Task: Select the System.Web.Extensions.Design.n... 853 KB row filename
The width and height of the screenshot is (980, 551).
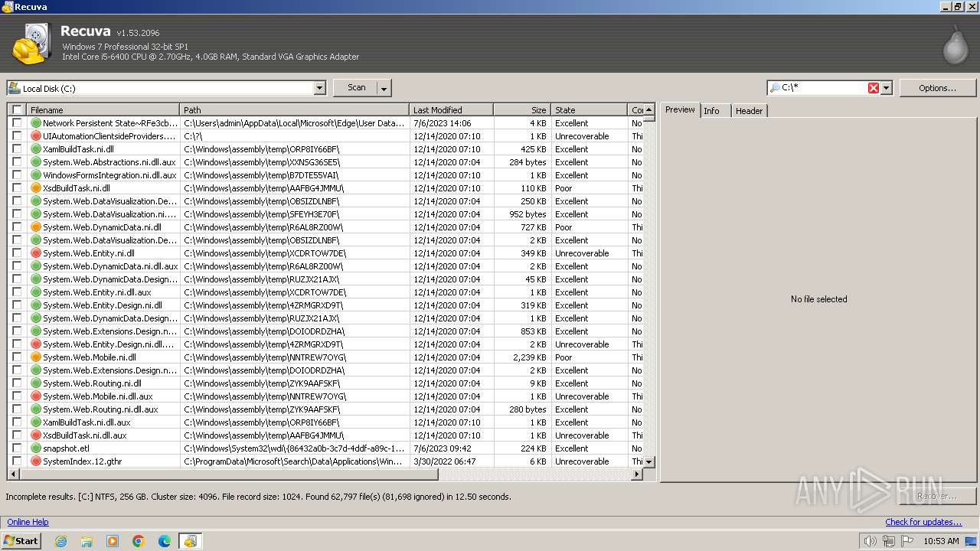Action: tap(110, 331)
